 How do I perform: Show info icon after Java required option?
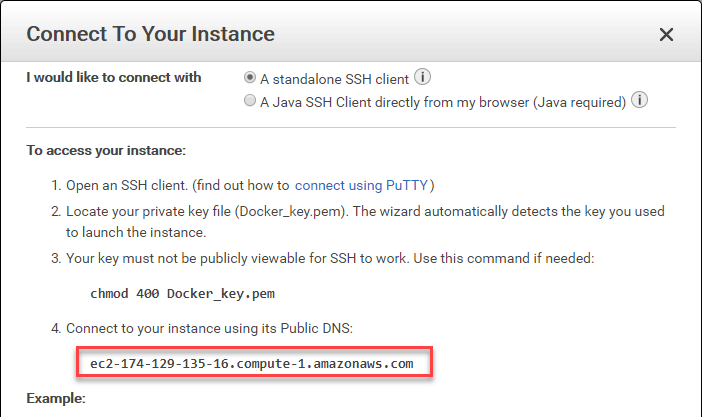click(640, 101)
